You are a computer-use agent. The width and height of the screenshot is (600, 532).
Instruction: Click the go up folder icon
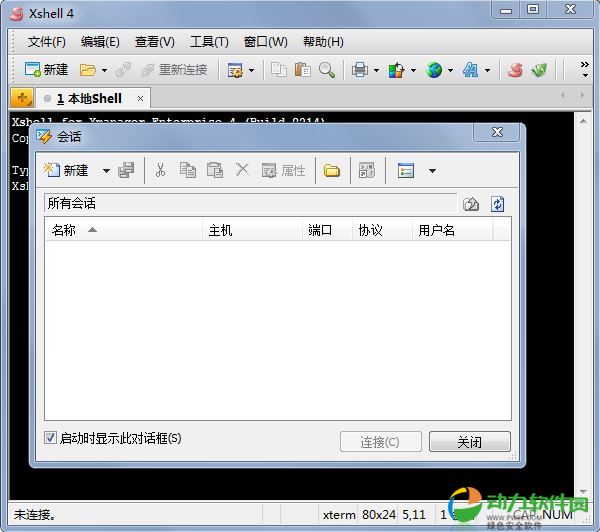[x=471, y=204]
